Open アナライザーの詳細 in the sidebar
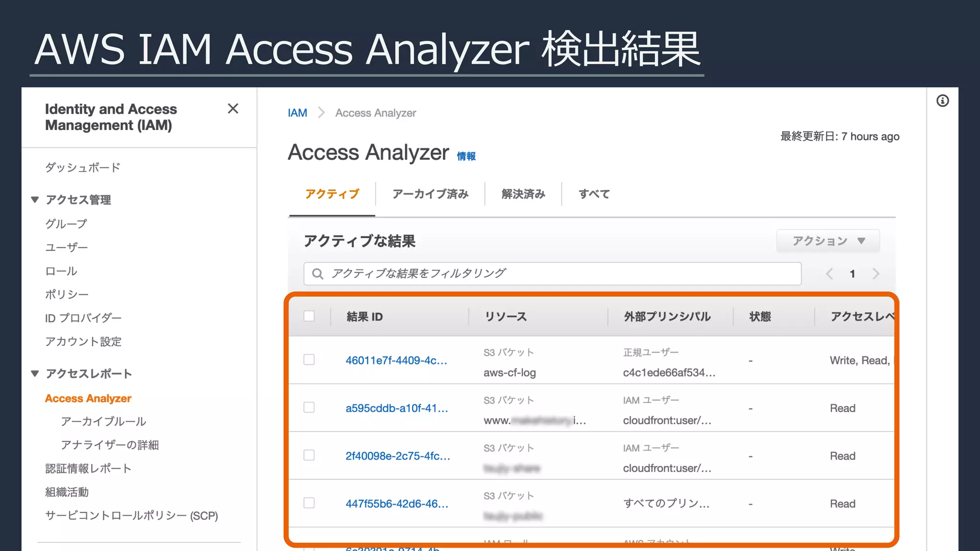The width and height of the screenshot is (980, 551). click(110, 445)
